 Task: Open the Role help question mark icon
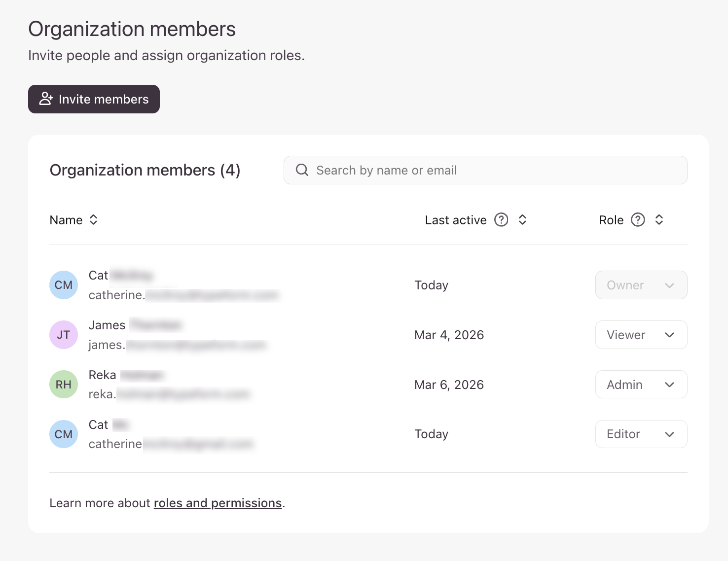[638, 220]
